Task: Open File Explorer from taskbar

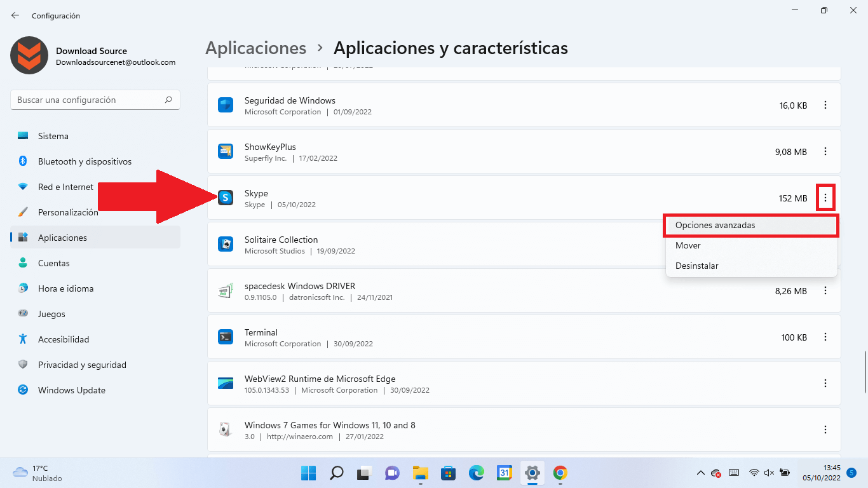Action: click(420, 473)
